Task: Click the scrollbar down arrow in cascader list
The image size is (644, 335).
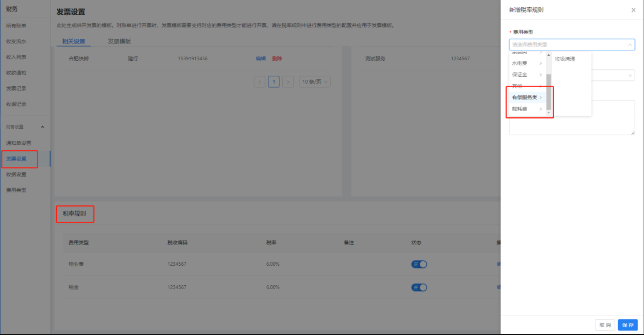Action: [549, 112]
